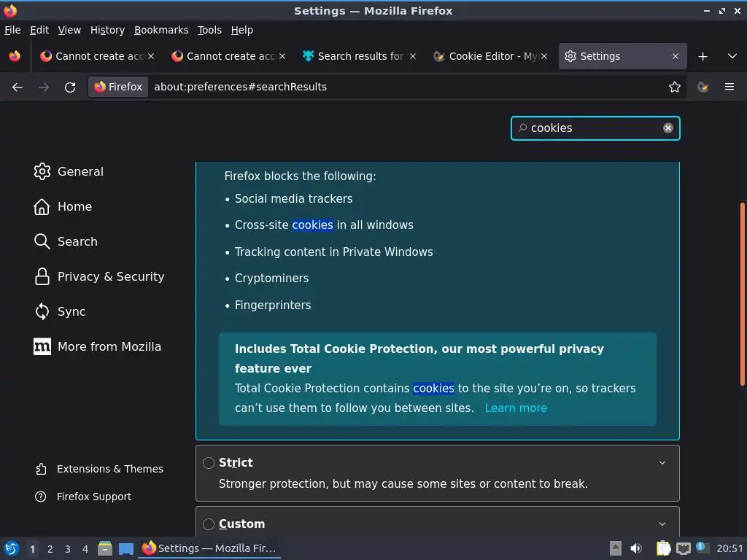
Task: Switch to workspace 3 in taskbar
Action: click(68, 549)
